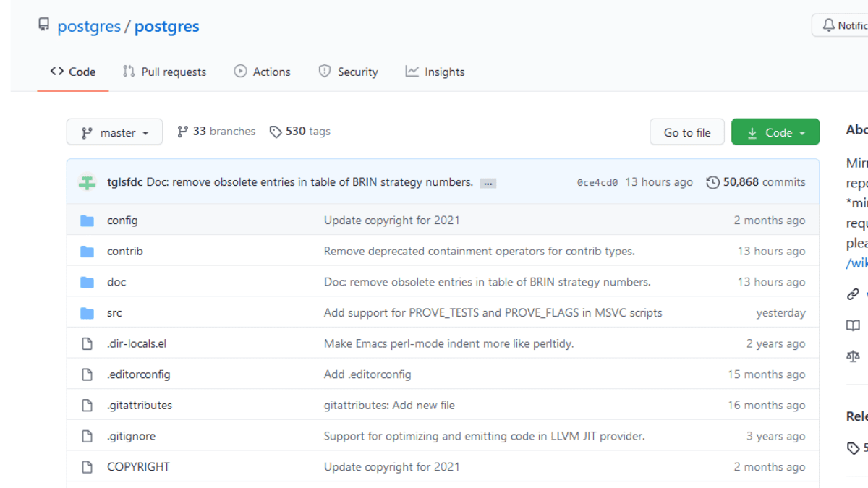Viewport: 868px width, 488px height.
Task: Open the doc row's BRIN strategy commit message
Action: click(x=488, y=283)
